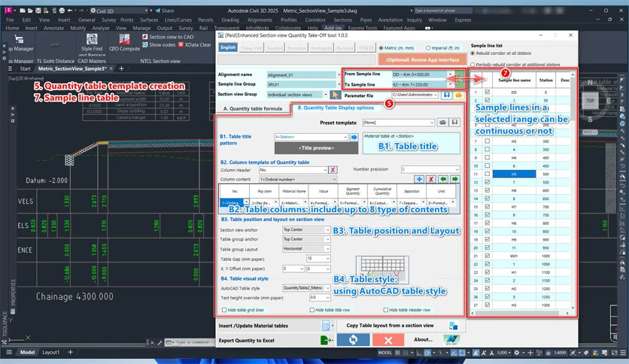Switch to the Start document tab
The width and height of the screenshot is (629, 364).
point(26,68)
